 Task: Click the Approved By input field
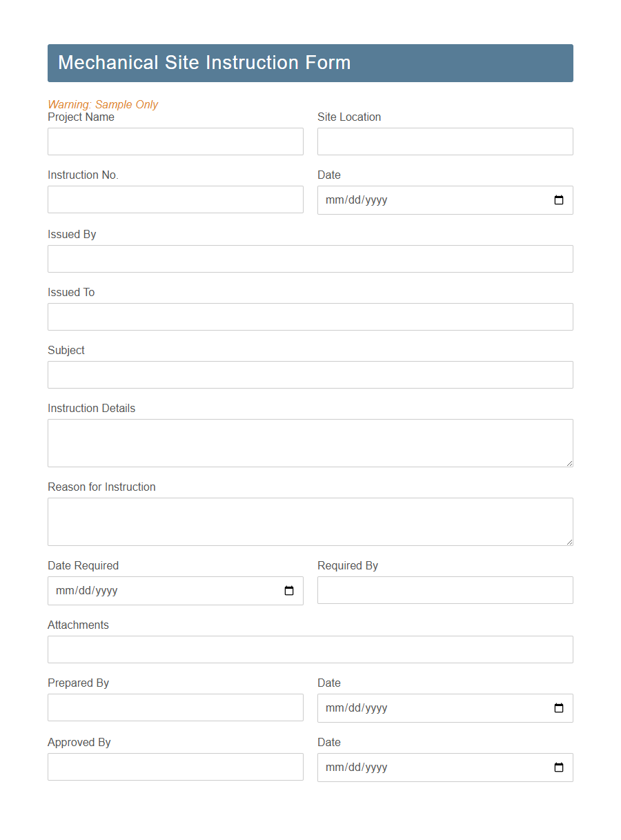point(175,767)
